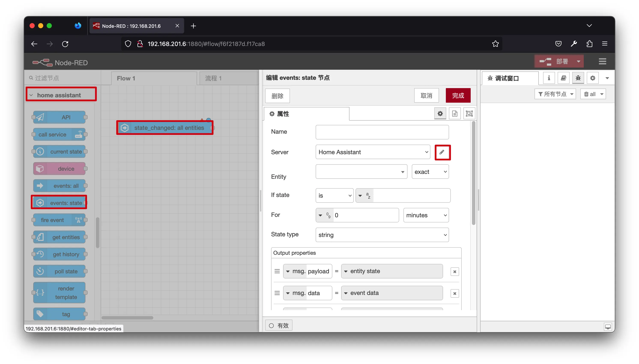
Task: Open Node-RED main hamburger menu
Action: tap(602, 61)
